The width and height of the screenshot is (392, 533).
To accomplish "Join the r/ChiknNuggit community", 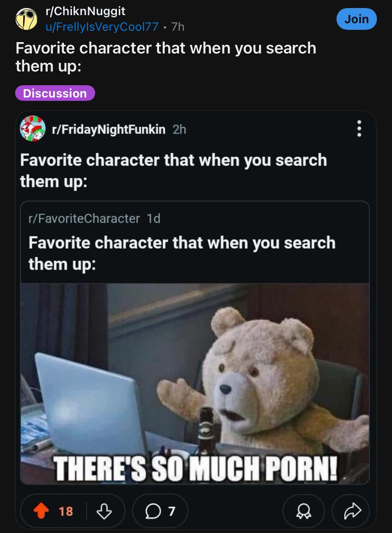I will pos(356,19).
